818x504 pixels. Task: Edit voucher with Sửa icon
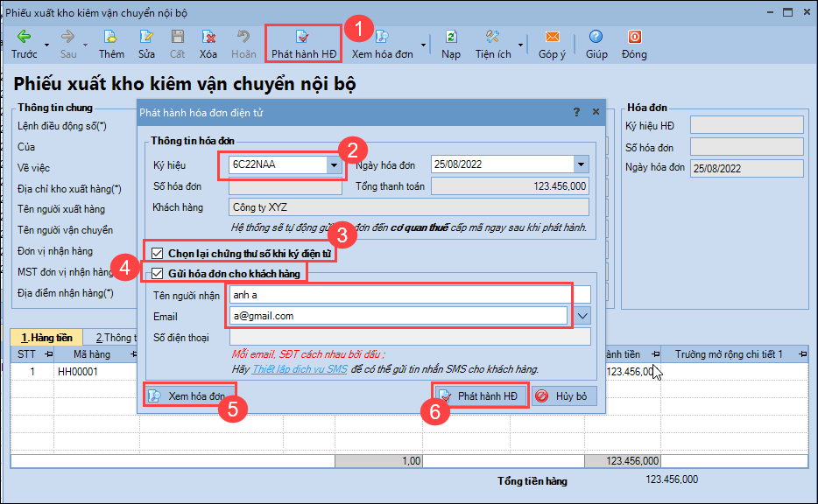click(x=146, y=37)
